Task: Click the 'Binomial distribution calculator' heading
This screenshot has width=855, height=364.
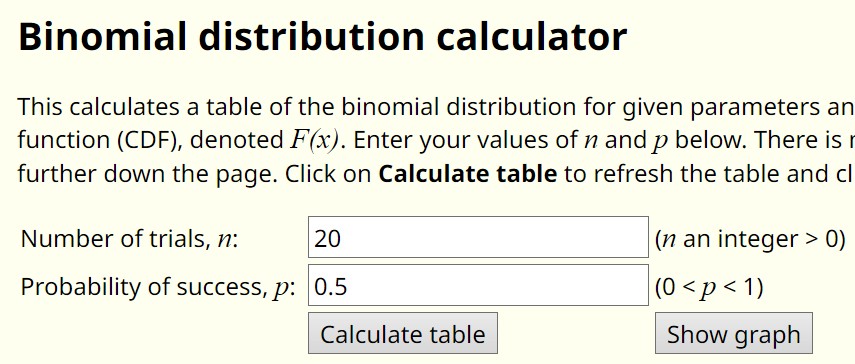Action: tap(322, 37)
